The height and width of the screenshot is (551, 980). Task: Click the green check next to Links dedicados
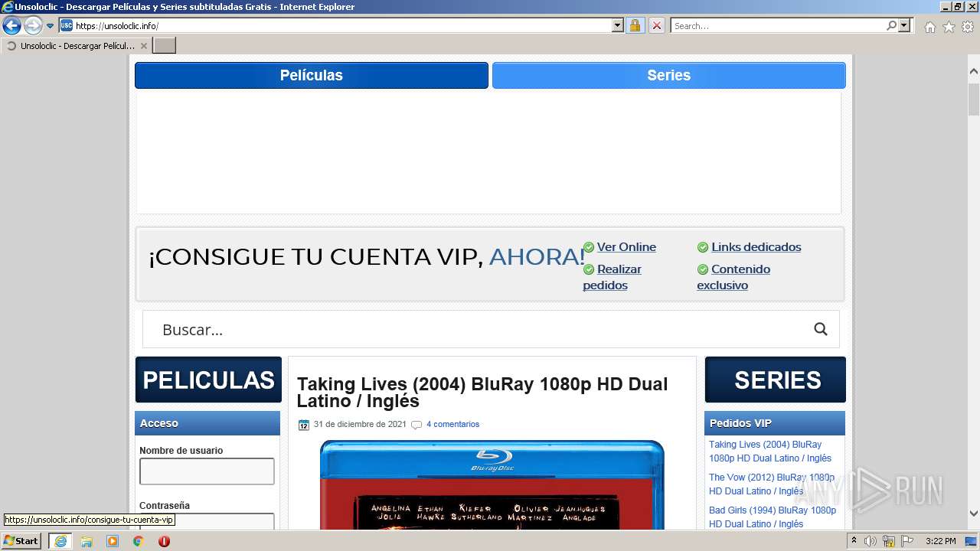703,247
